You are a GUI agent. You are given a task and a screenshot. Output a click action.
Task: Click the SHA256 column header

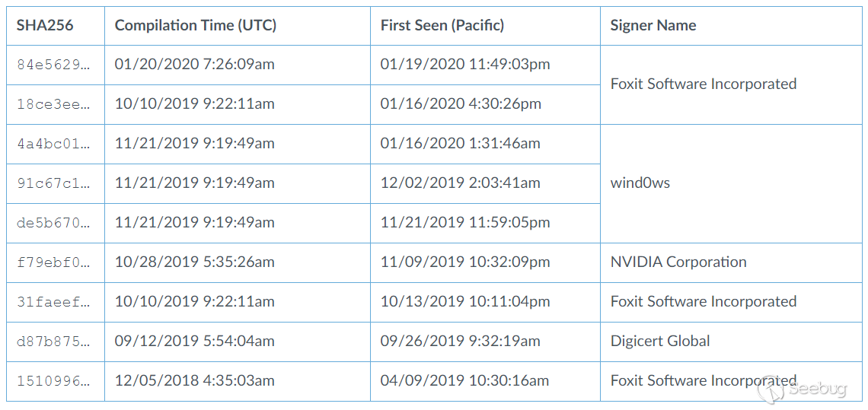click(x=45, y=25)
